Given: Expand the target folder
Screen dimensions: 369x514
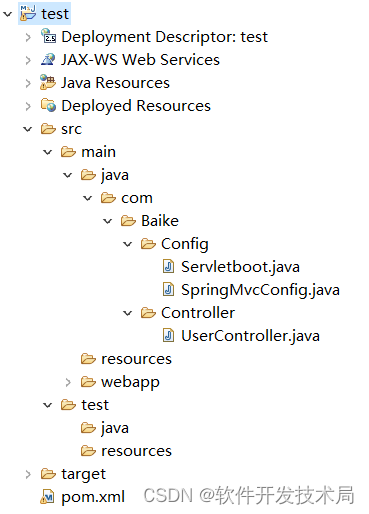Looking at the screenshot, I should point(28,474).
